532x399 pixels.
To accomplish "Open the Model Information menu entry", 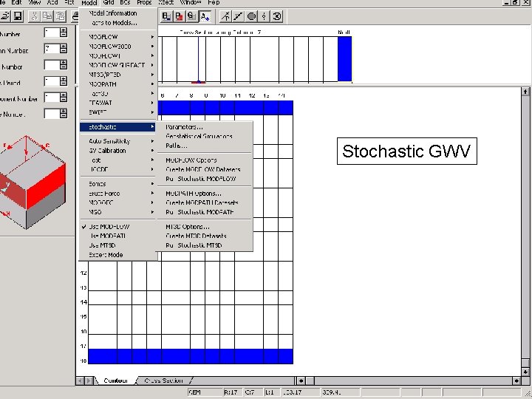I will click(x=118, y=13).
